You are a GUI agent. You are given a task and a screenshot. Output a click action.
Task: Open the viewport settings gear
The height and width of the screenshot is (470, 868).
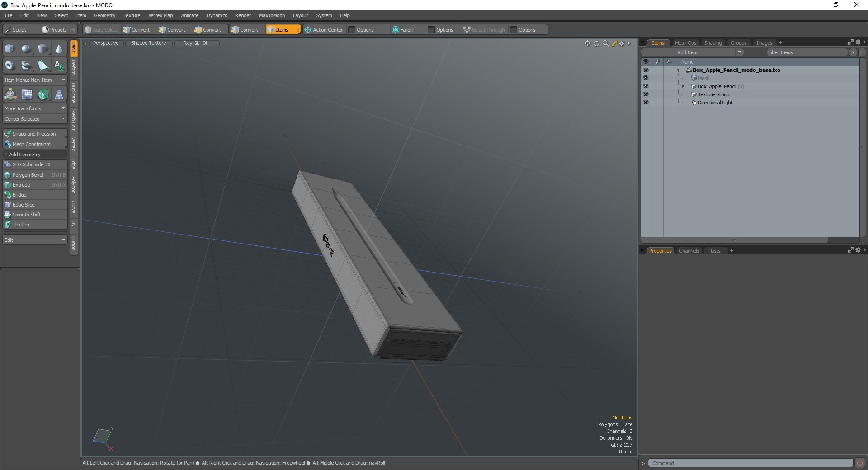(622, 43)
